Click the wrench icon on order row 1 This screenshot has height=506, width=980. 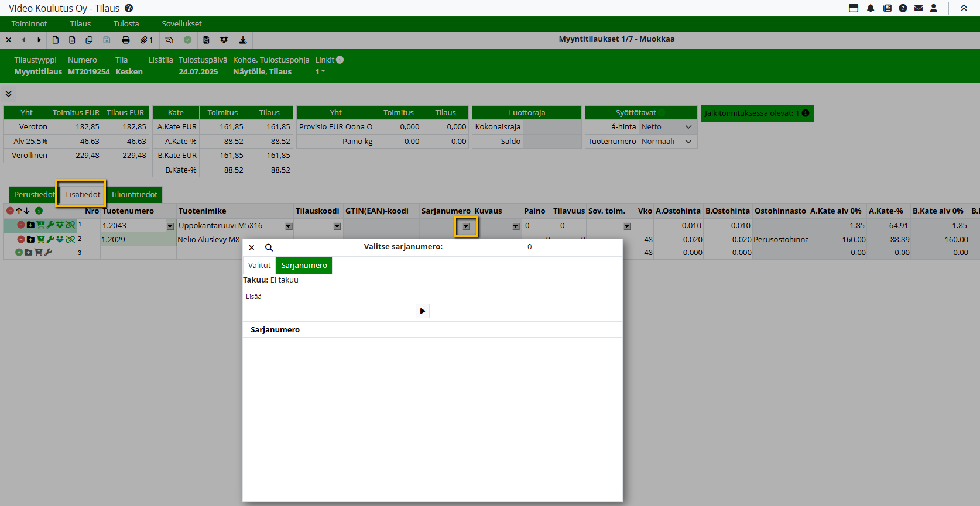50,225
